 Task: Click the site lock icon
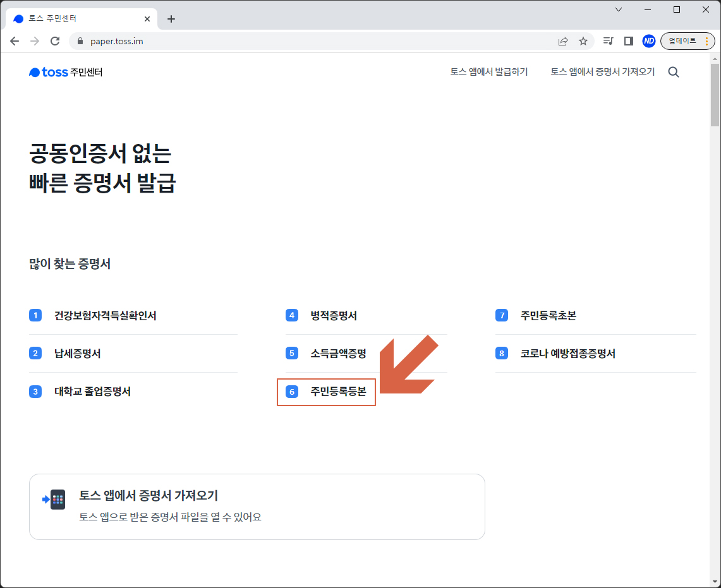coord(80,41)
